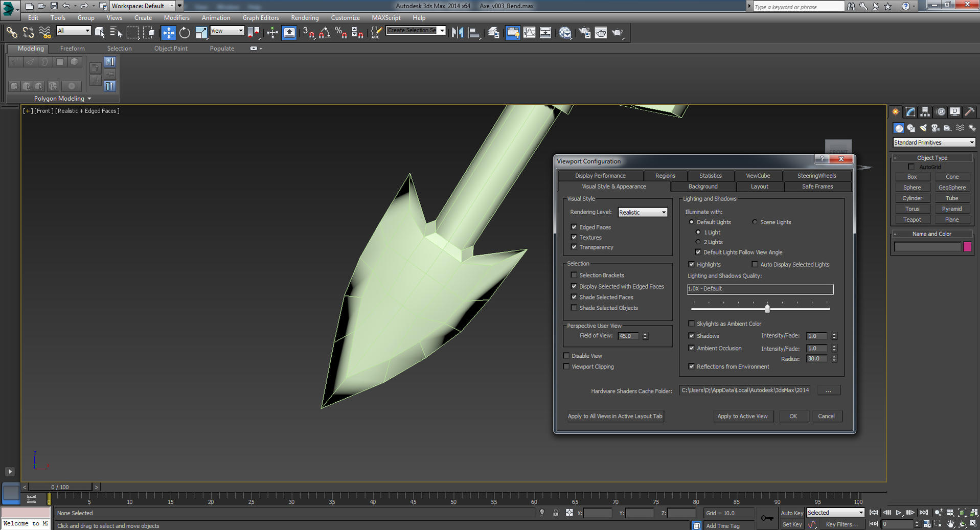This screenshot has height=530, width=980.
Task: Click the teapot Render Production icon
Action: (618, 33)
